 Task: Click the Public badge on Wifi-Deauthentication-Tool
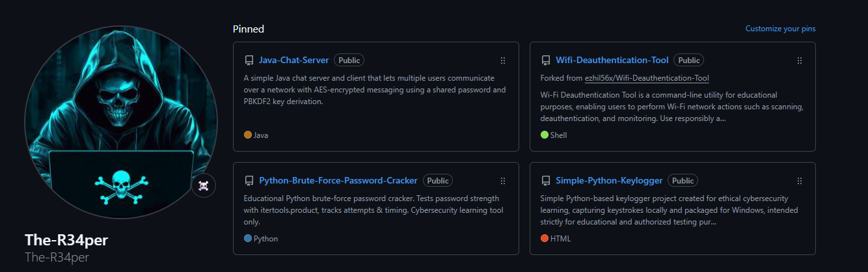(x=688, y=61)
